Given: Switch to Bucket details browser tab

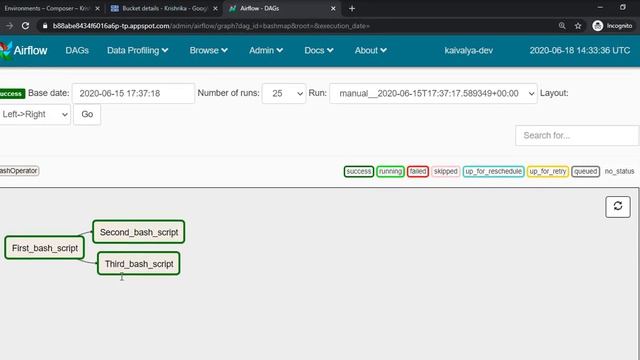Looking at the screenshot, I should click(x=164, y=8).
